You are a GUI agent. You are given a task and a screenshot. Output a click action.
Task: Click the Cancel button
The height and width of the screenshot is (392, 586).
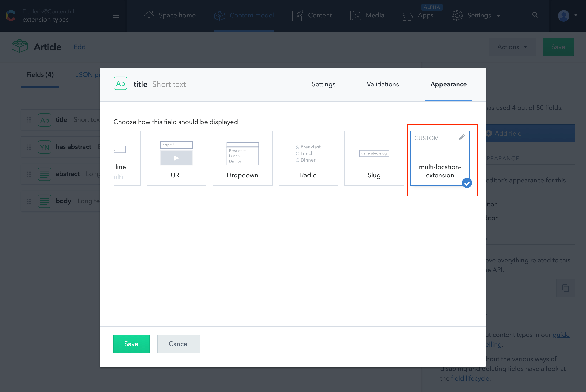[179, 344]
